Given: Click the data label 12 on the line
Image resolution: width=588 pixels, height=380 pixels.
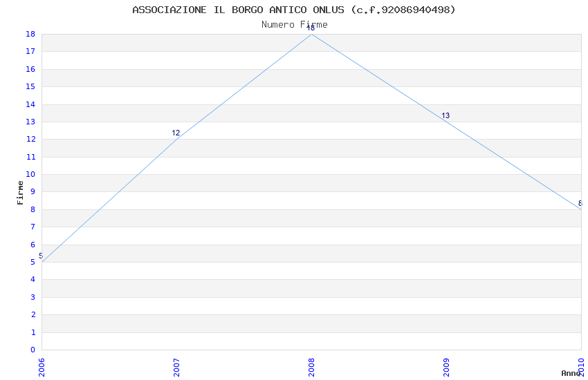Looking at the screenshot, I should pos(176,133).
